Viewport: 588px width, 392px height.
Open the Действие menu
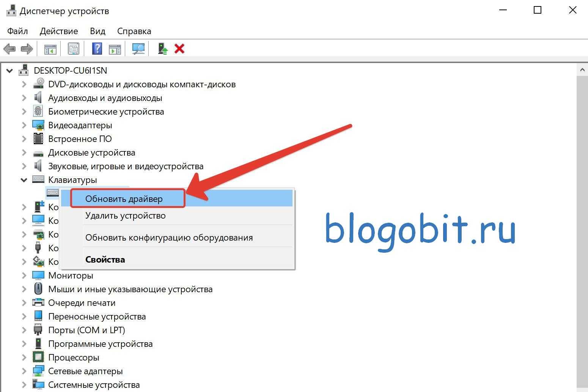(x=59, y=31)
